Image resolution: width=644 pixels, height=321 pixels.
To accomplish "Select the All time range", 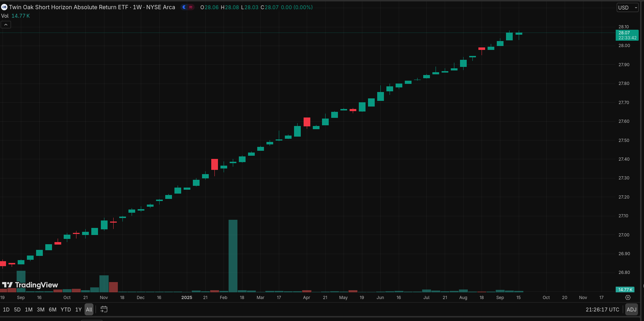I will (x=89, y=309).
